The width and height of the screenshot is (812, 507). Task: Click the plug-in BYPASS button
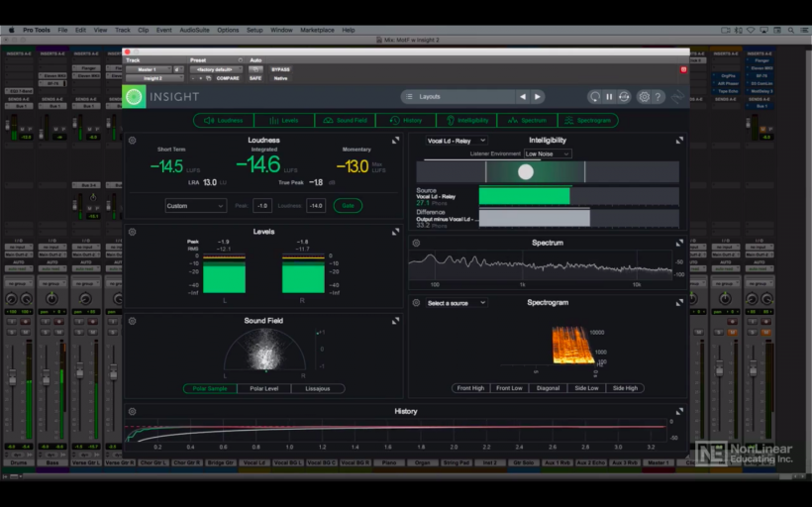tap(280, 69)
